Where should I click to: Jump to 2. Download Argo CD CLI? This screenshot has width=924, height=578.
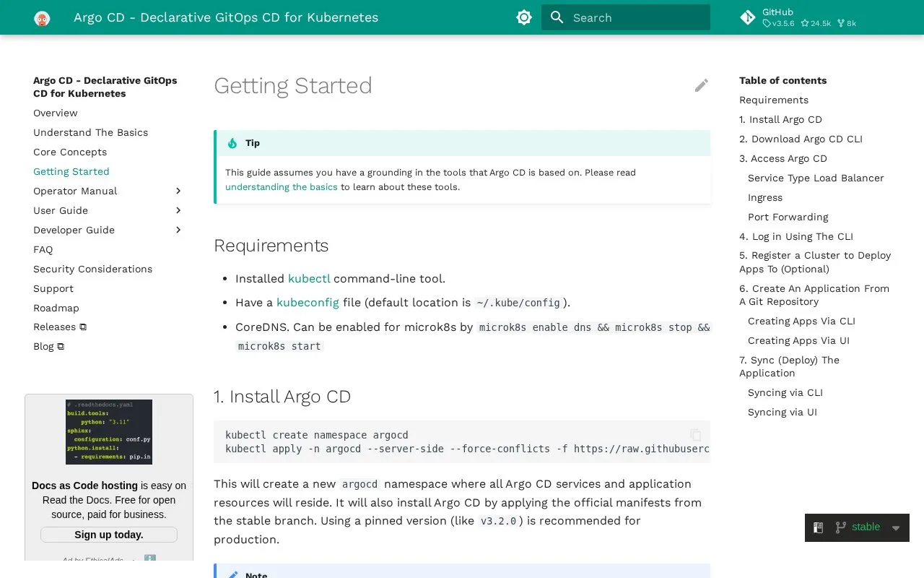(801, 139)
